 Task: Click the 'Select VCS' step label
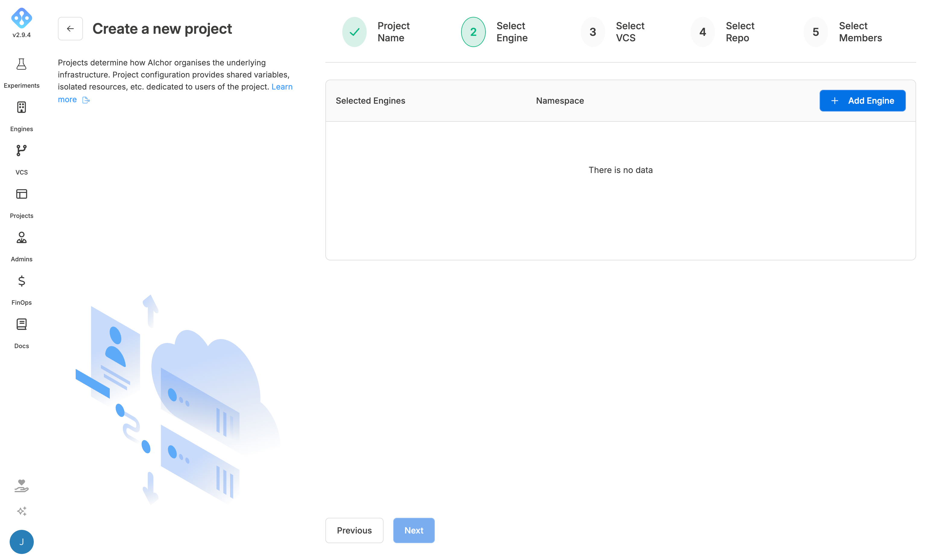click(x=630, y=32)
